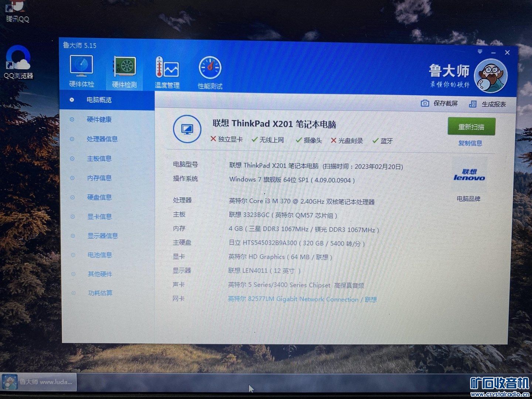Click the 独立显卡 status indicator
Image resolution: width=532 pixels, height=399 pixels.
pyautogui.click(x=226, y=139)
